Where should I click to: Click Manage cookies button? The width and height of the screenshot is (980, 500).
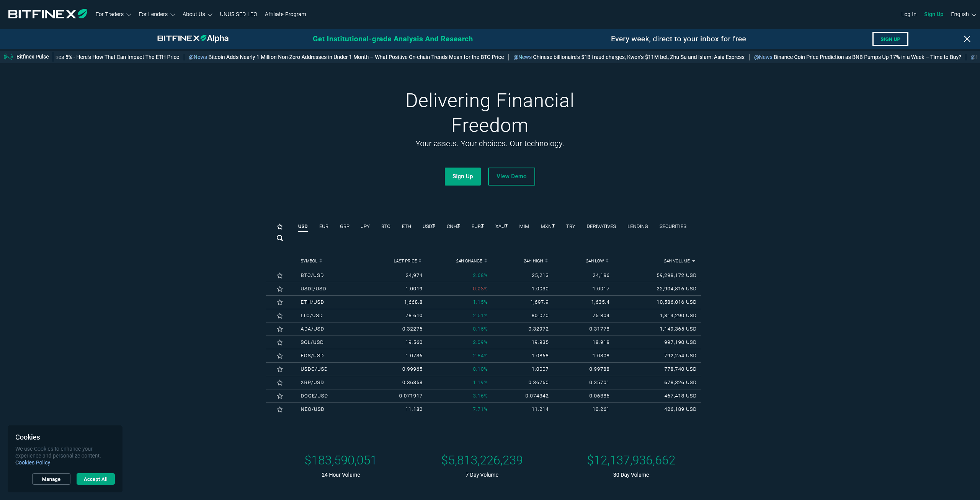51,479
